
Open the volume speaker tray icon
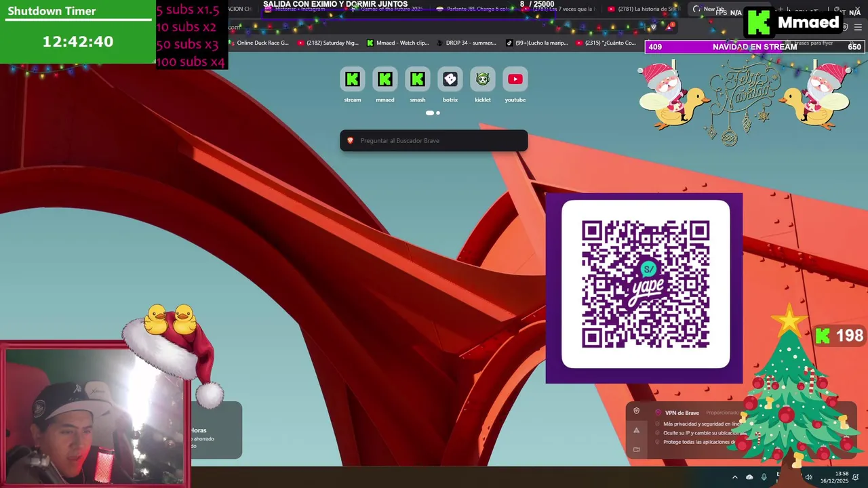[808, 477]
